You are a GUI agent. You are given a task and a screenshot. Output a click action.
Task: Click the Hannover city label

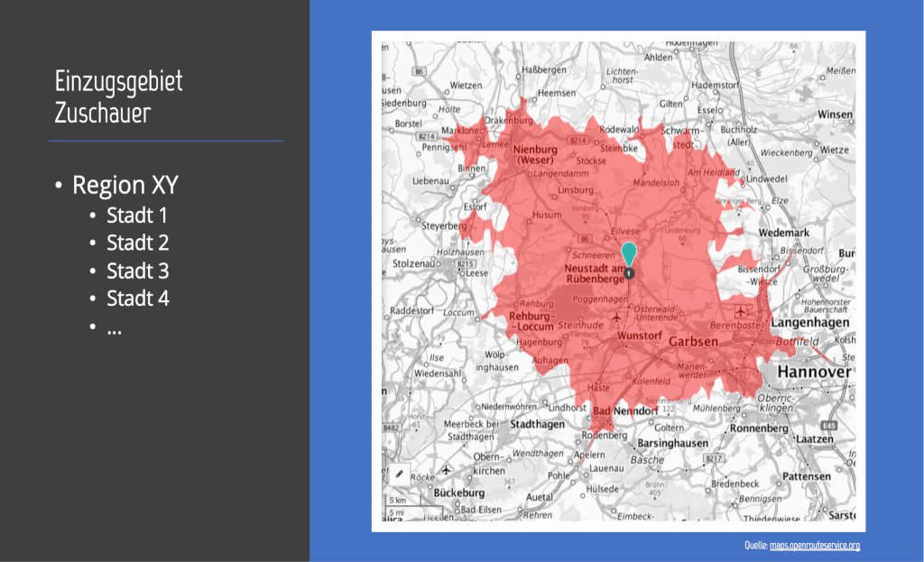click(x=816, y=372)
